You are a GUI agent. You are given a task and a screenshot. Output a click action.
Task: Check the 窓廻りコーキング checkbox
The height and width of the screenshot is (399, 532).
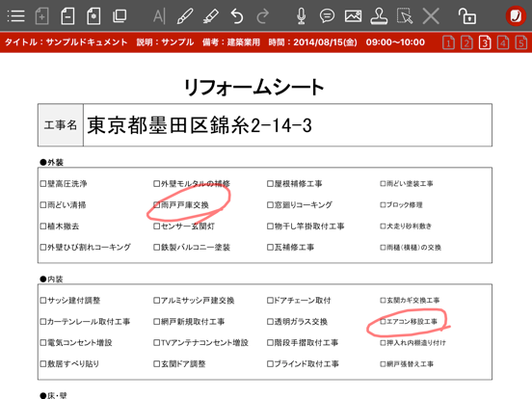coord(270,205)
